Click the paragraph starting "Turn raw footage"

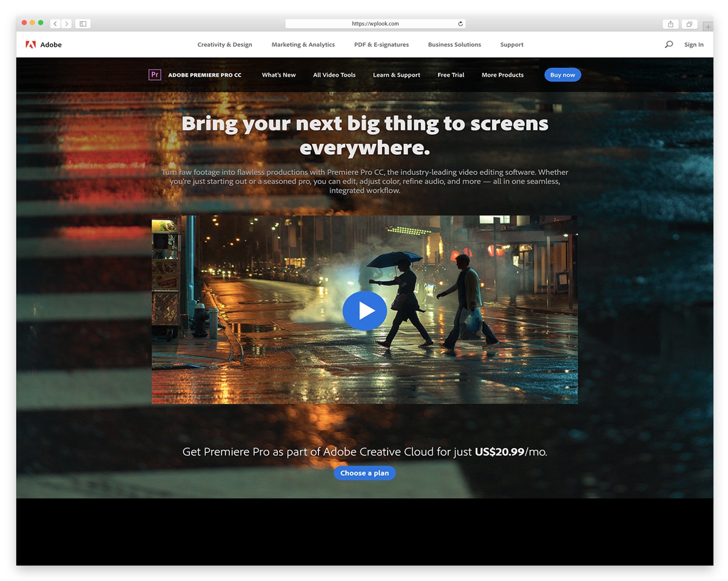click(365, 181)
